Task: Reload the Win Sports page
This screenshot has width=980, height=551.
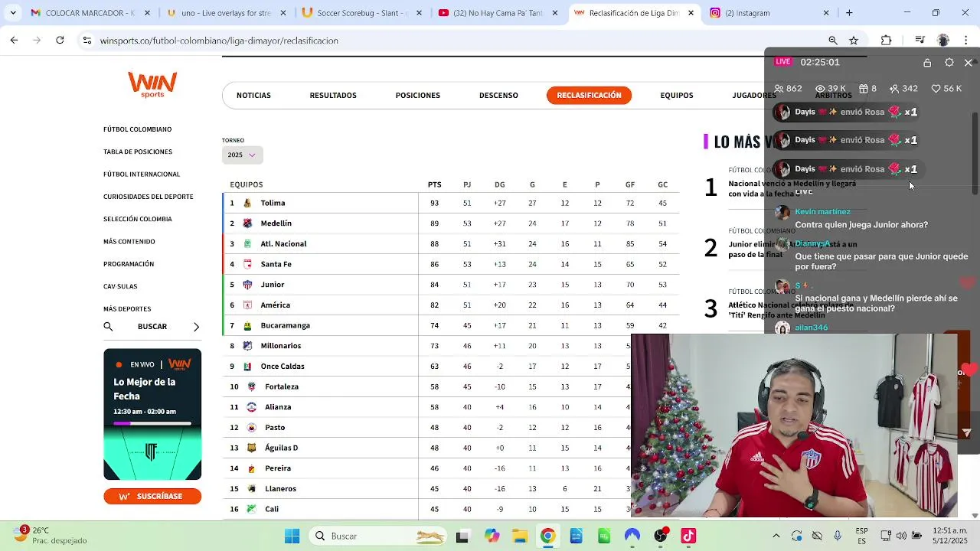Action: [60, 41]
